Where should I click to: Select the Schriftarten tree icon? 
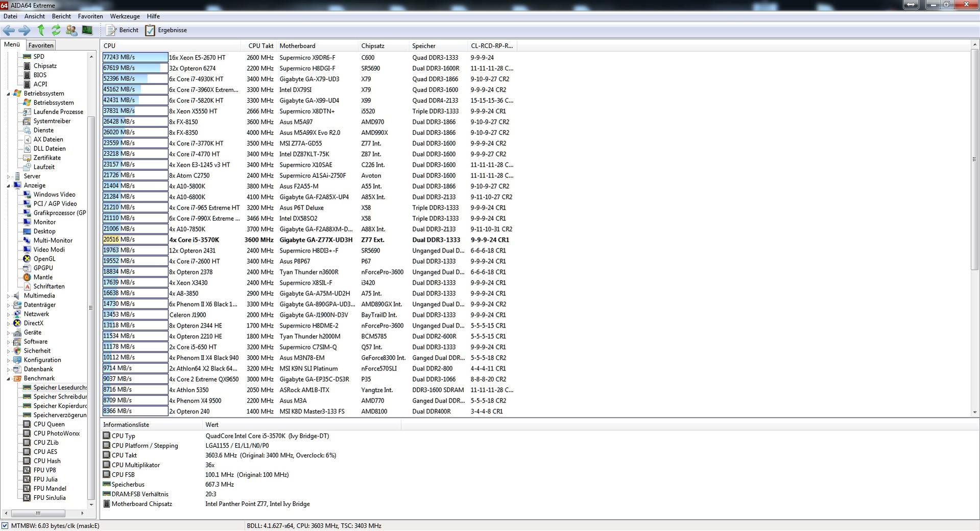pos(27,287)
